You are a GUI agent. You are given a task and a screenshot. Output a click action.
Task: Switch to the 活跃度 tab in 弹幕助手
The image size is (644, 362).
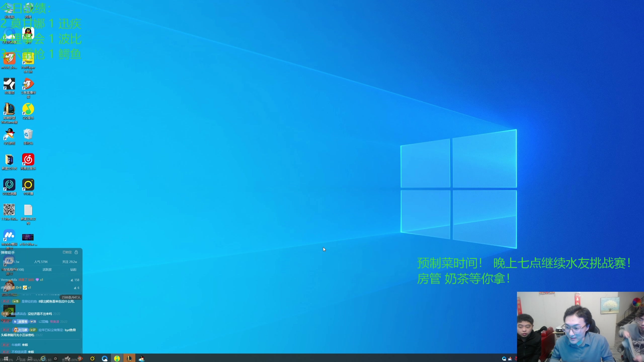click(47, 269)
